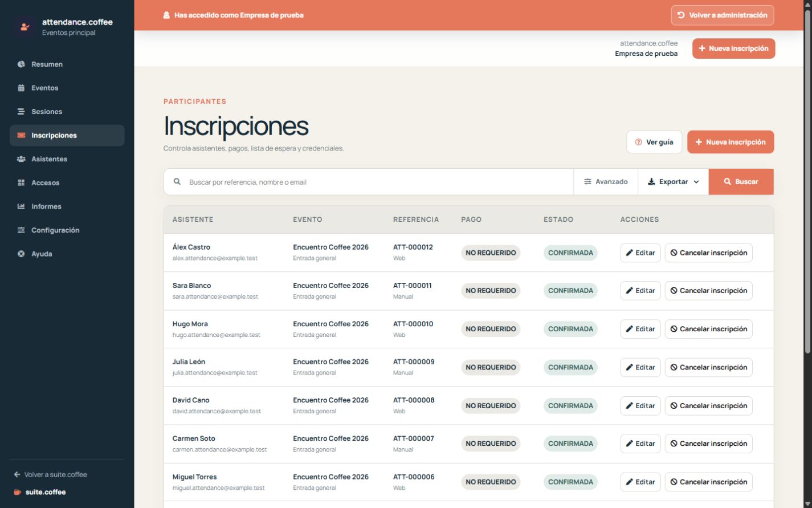Click Encuentro Coffee 2026 in Miguel Torres row
The image size is (812, 508).
330,477
